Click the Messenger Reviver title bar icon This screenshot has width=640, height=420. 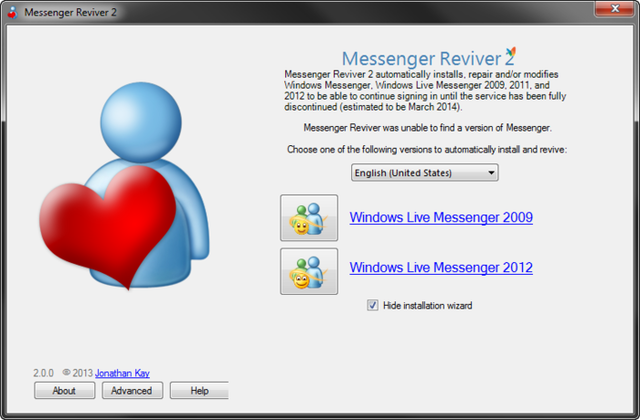coord(12,12)
